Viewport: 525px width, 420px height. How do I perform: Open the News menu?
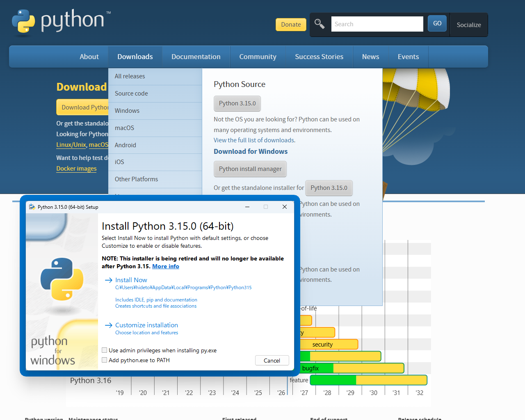tap(370, 57)
